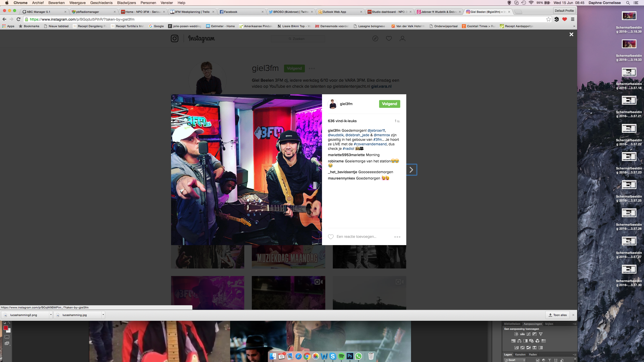Open Spotify from the Dock
Screen dimensions: 644x362
click(x=341, y=356)
